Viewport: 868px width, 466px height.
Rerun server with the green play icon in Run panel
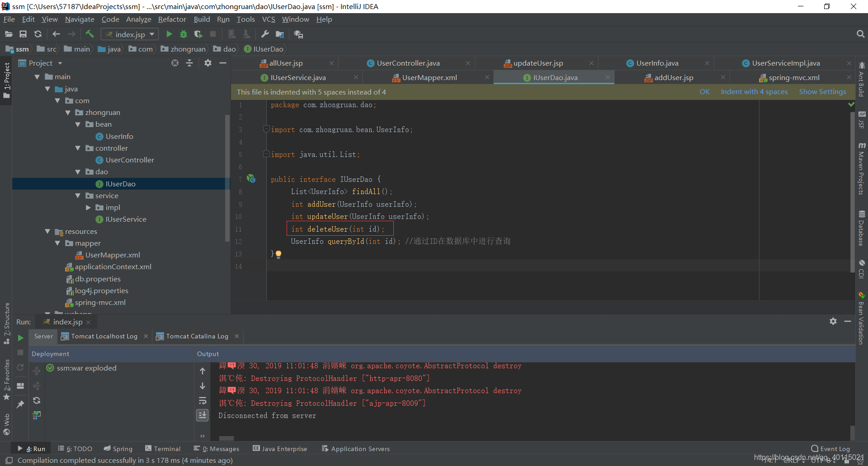tap(20, 338)
